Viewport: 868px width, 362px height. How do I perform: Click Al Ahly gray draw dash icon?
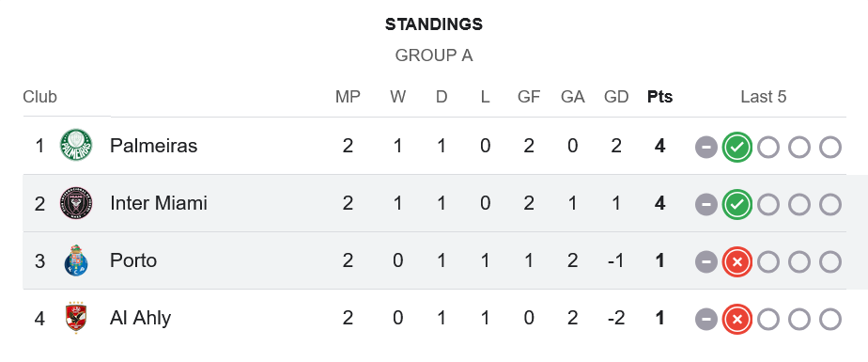(706, 320)
